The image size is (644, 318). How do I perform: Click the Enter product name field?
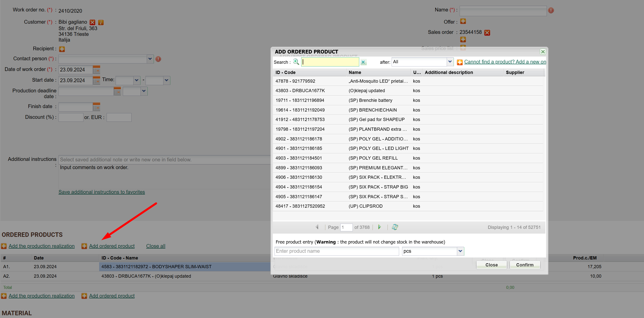tap(336, 251)
